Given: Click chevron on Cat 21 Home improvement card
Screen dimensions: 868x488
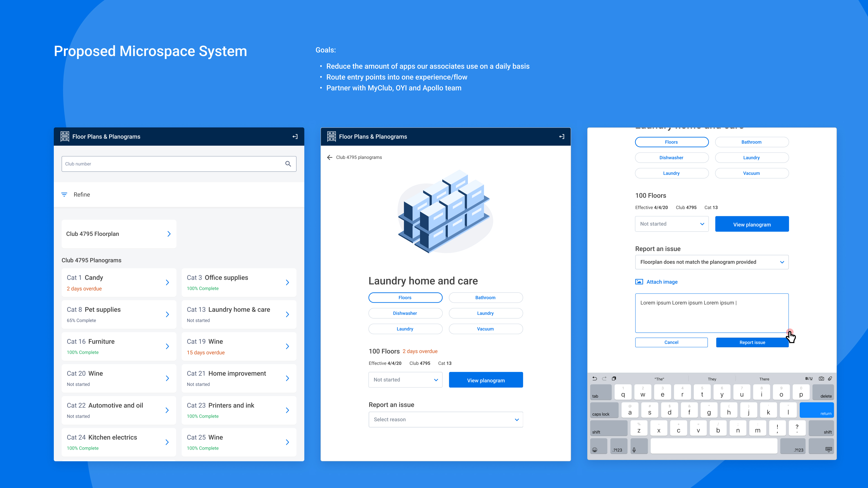Looking at the screenshot, I should tap(288, 379).
